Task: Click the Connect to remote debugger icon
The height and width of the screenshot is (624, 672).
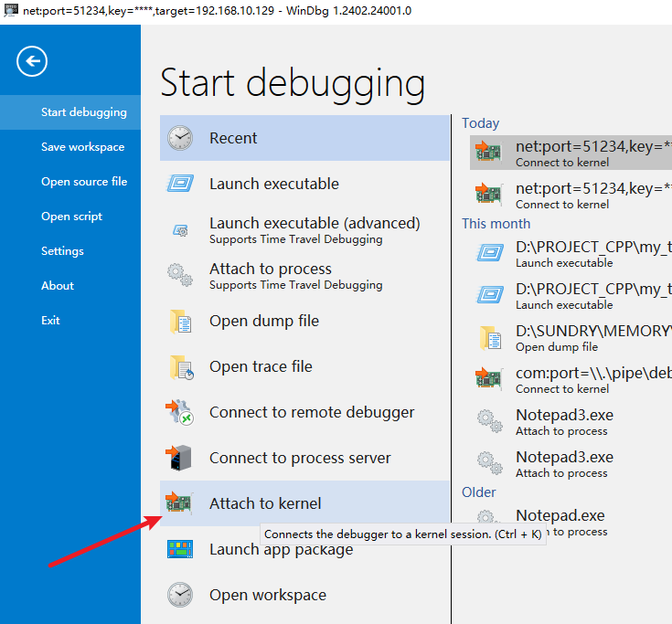Action: tap(179, 412)
